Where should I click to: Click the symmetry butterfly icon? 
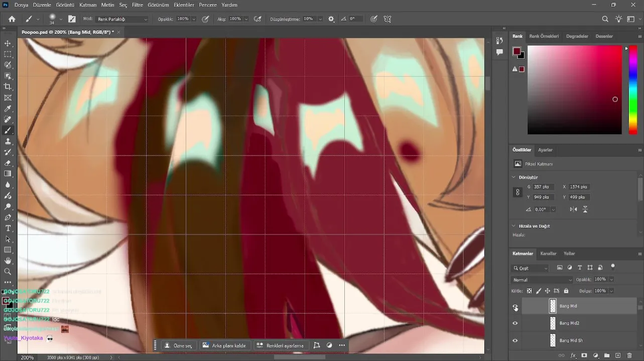(388, 19)
